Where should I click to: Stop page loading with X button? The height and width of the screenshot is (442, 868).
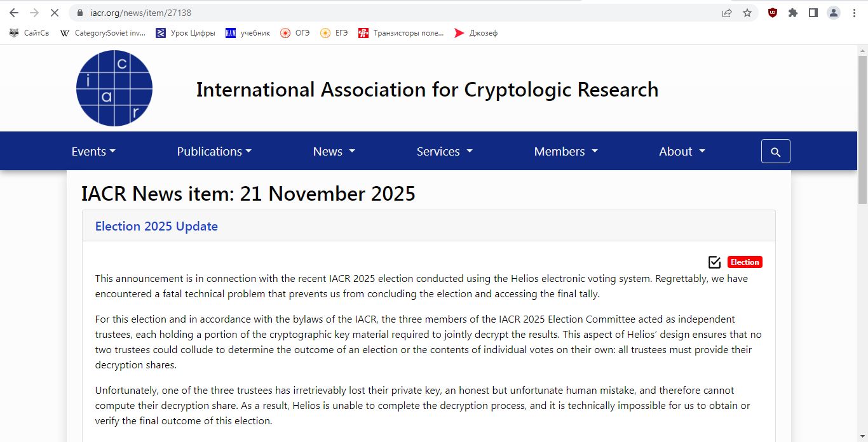tap(55, 13)
